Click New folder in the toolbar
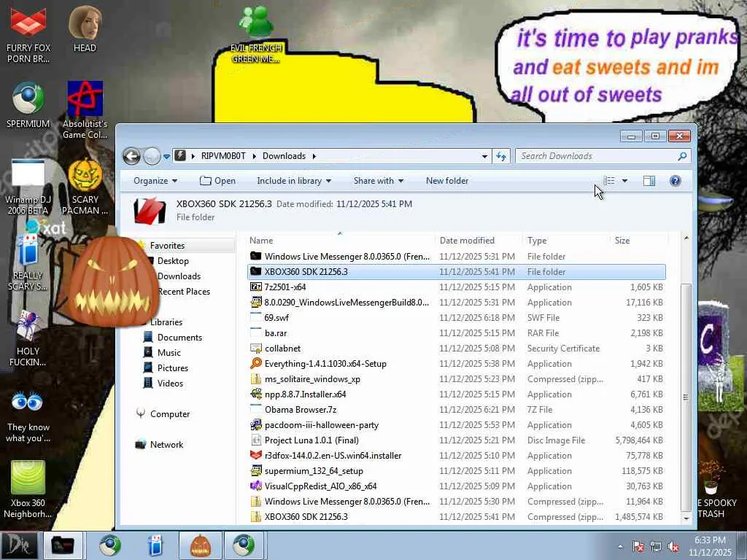Viewport: 747px width, 560px height. (x=447, y=181)
